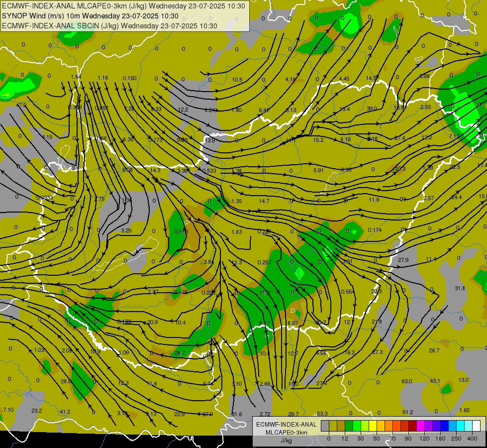Click the map value 43.1
The height and width of the screenshot is (448, 487).
tap(435, 380)
